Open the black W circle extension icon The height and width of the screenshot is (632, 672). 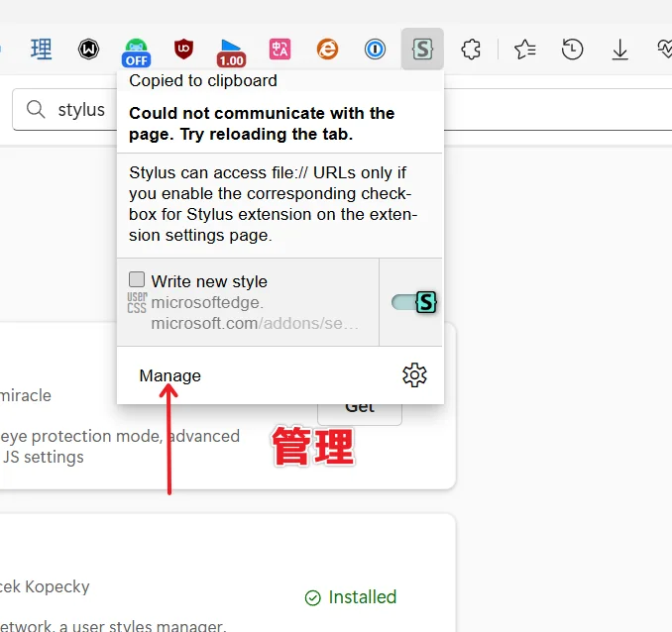coord(89,50)
